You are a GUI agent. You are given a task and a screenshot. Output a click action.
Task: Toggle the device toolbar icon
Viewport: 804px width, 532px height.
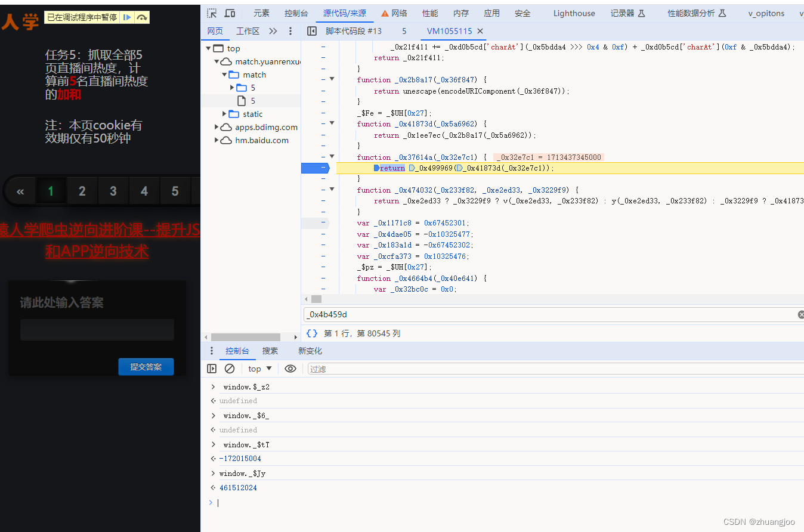click(x=230, y=13)
